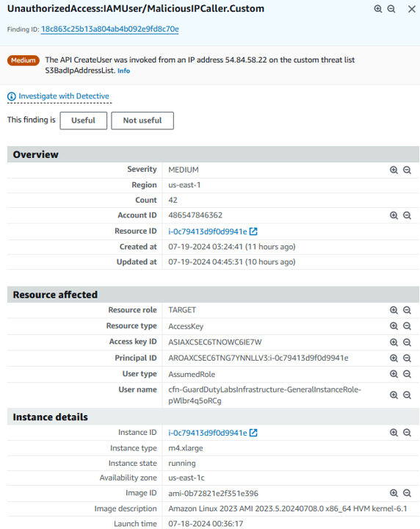Include filter icon for User type AssumedRole
Screen dimensions: 420x529
click(394, 374)
